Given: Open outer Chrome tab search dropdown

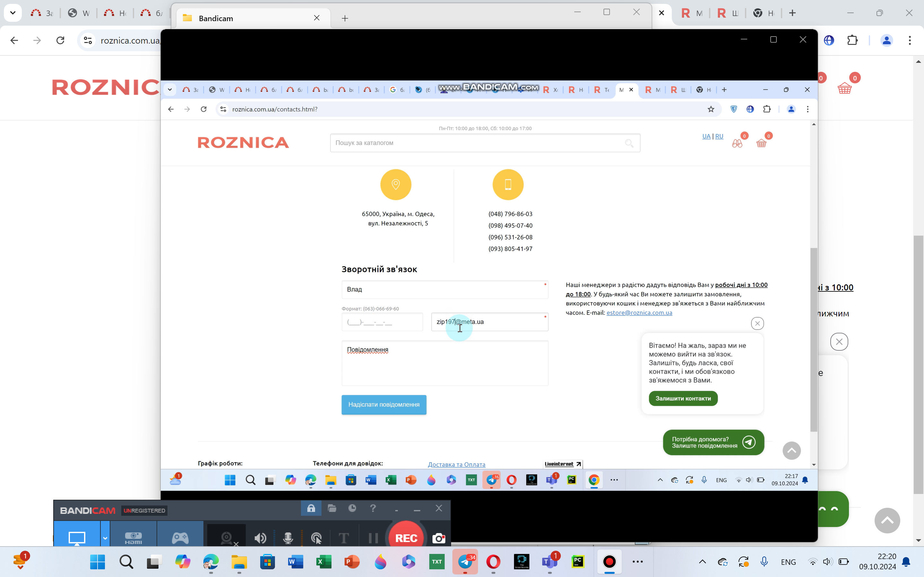Looking at the screenshot, I should 13,13.
